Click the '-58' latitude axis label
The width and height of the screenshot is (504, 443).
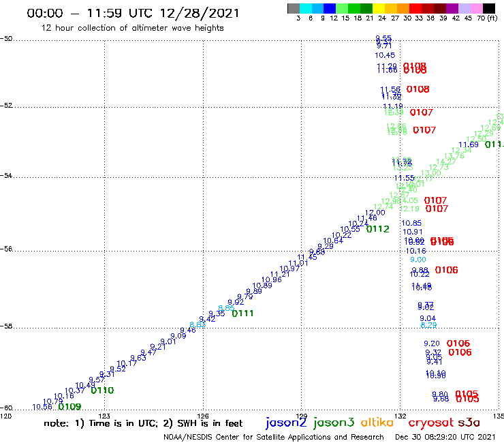(x=6, y=326)
